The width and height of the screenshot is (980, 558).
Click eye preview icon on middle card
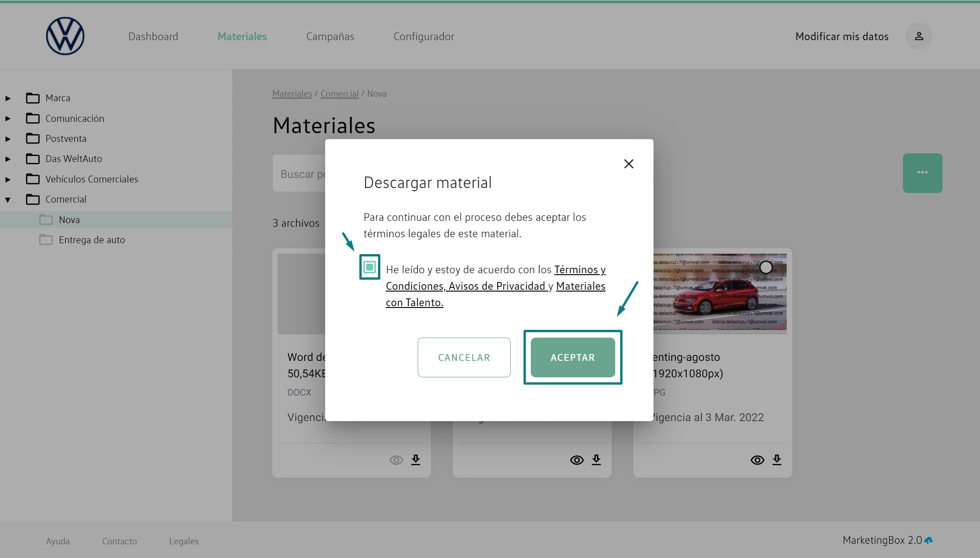point(576,460)
